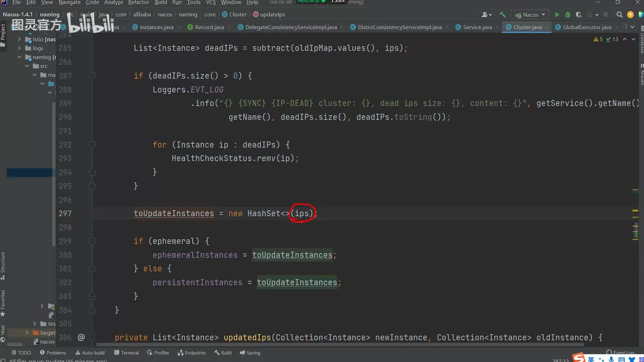Start debugging with the bug icon
The image size is (644, 362).
click(568, 15)
